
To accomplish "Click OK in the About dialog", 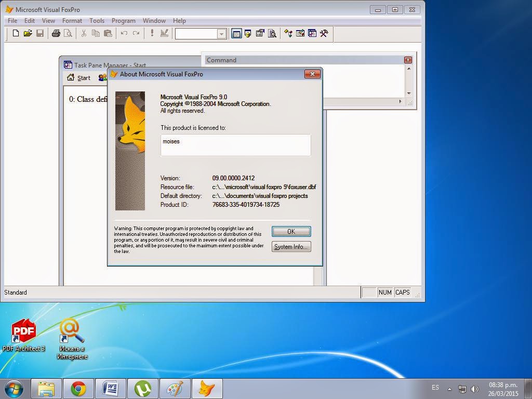I will 291,231.
